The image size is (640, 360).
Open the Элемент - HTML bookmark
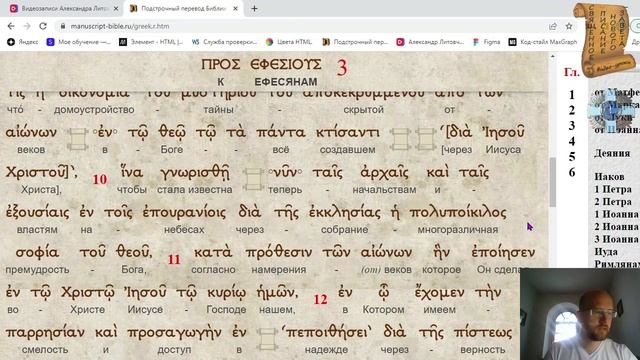[151, 42]
